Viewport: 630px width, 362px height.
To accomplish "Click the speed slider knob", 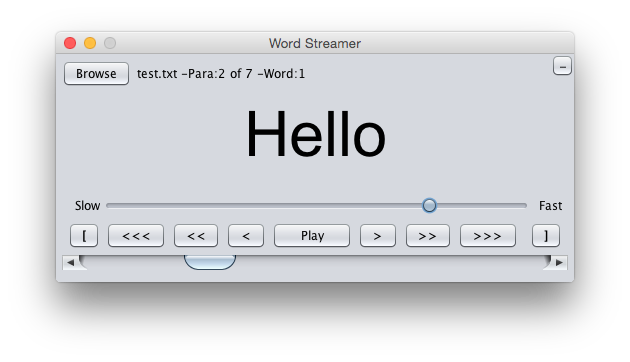I will click(x=429, y=205).
